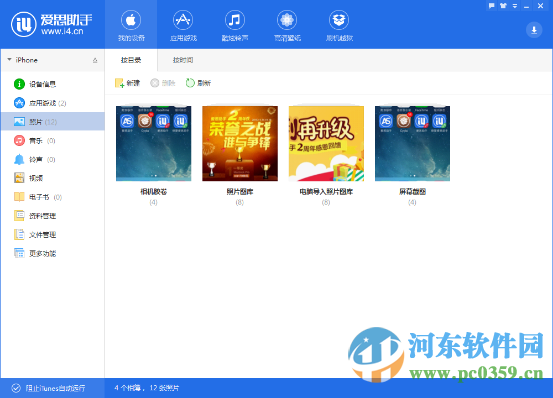Open the 相机胶卷 camera roll album thumbnail

pyautogui.click(x=153, y=143)
